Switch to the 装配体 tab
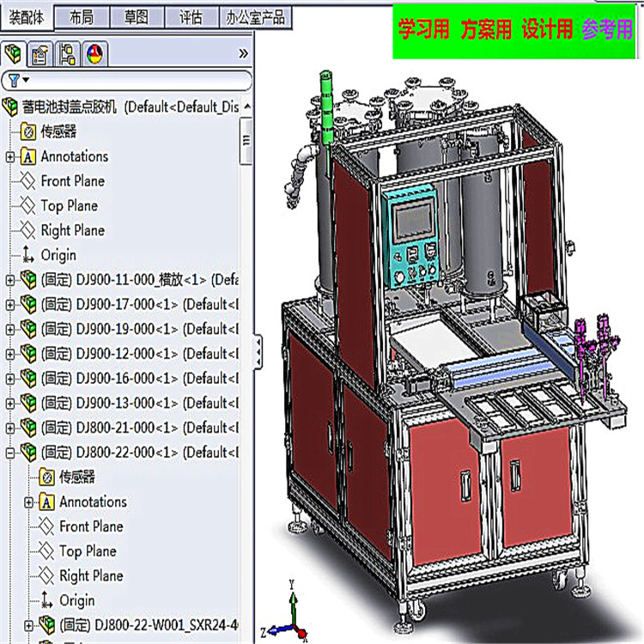 27,17
